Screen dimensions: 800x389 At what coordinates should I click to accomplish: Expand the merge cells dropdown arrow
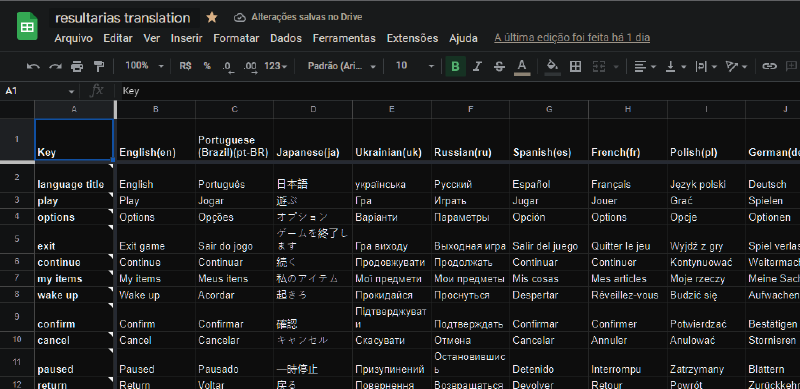point(616,67)
